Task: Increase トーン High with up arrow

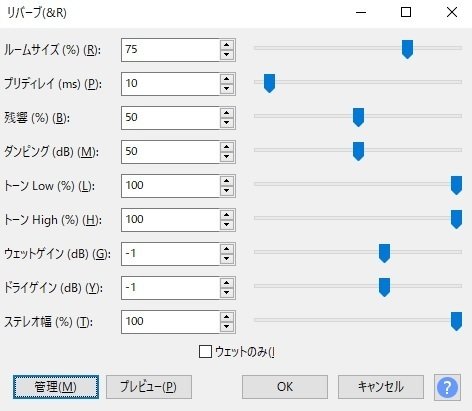Action: [227, 215]
